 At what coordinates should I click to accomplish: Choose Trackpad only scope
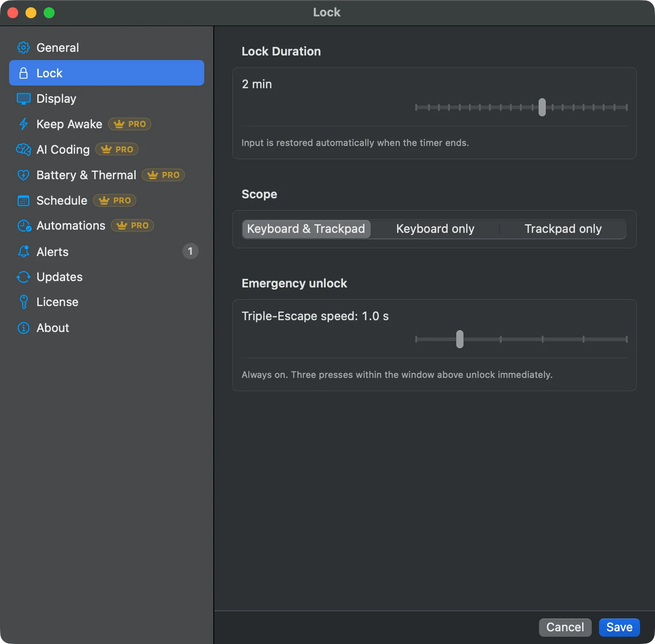click(x=563, y=229)
